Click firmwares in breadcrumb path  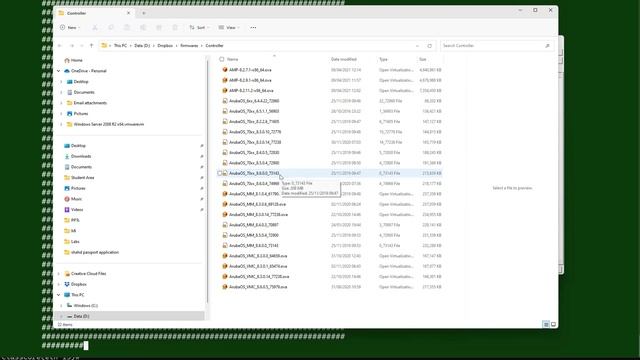189,46
